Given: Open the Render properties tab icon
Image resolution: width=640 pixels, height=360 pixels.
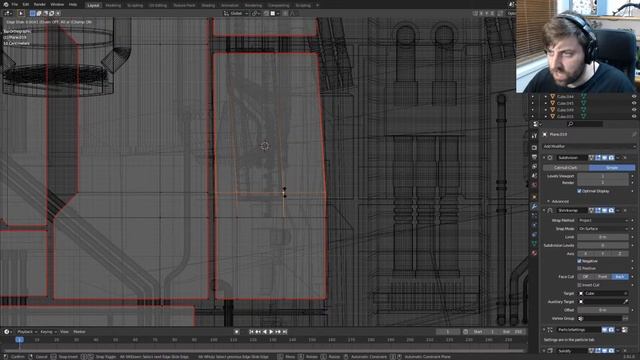Looking at the screenshot, I should pyautogui.click(x=534, y=147).
